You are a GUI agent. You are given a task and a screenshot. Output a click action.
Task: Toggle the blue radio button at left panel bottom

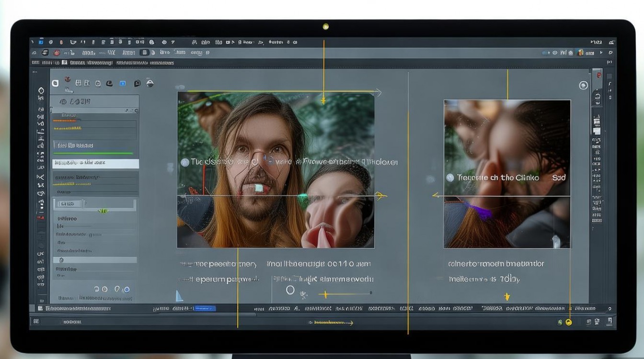[126, 290]
